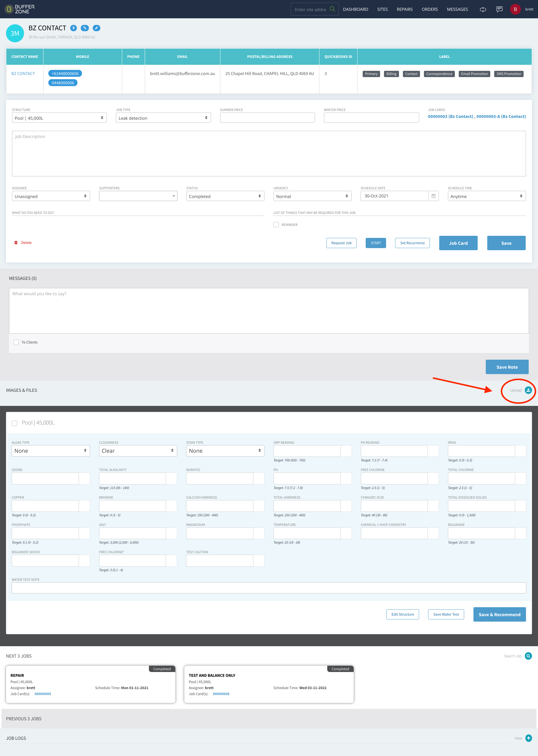The image size is (538, 756).
Task: Open ORDERS in top navigation
Action: click(x=430, y=9)
